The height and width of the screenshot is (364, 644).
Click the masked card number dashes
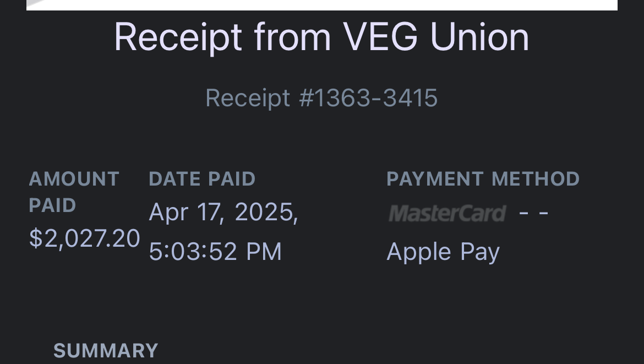tap(533, 213)
